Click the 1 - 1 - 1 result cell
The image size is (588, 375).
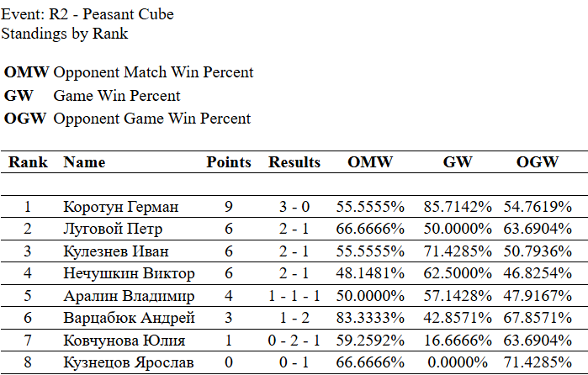tap(294, 296)
